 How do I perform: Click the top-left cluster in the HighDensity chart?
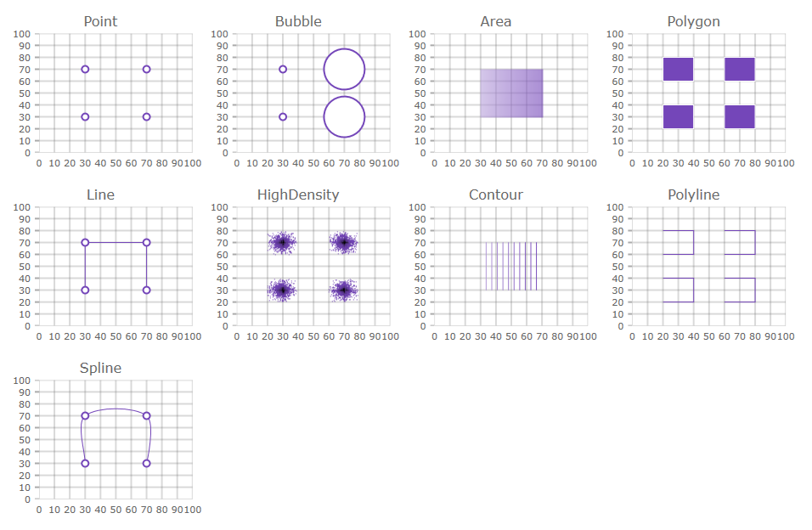tap(283, 243)
